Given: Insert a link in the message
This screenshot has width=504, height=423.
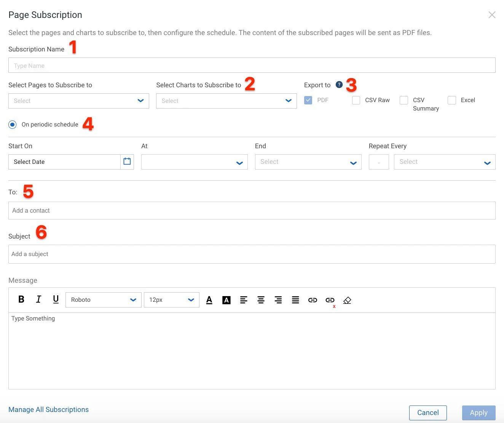Looking at the screenshot, I should click(313, 300).
